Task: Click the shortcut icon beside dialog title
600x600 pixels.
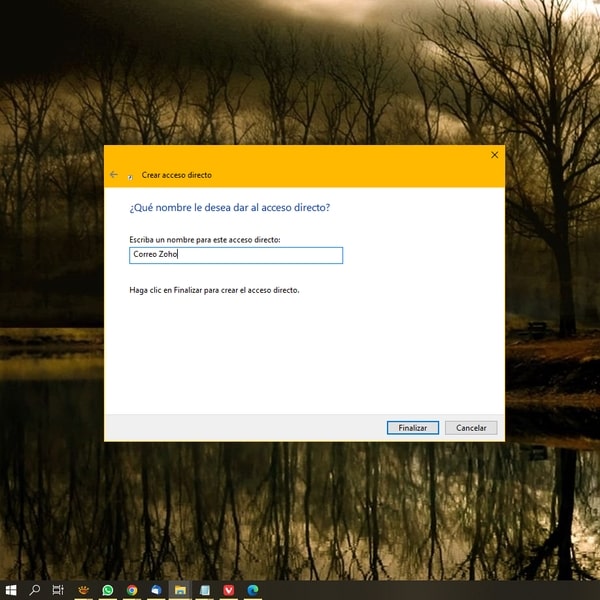Action: pos(130,176)
